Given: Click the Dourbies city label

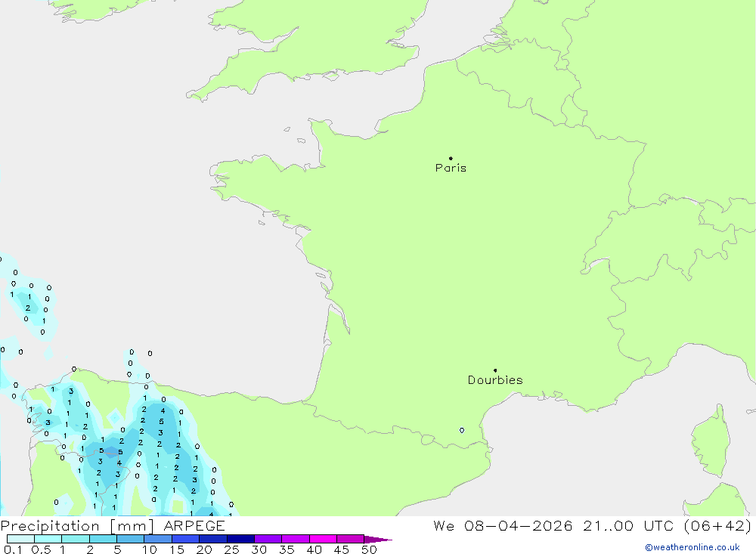Looking at the screenshot, I should pos(495,380).
